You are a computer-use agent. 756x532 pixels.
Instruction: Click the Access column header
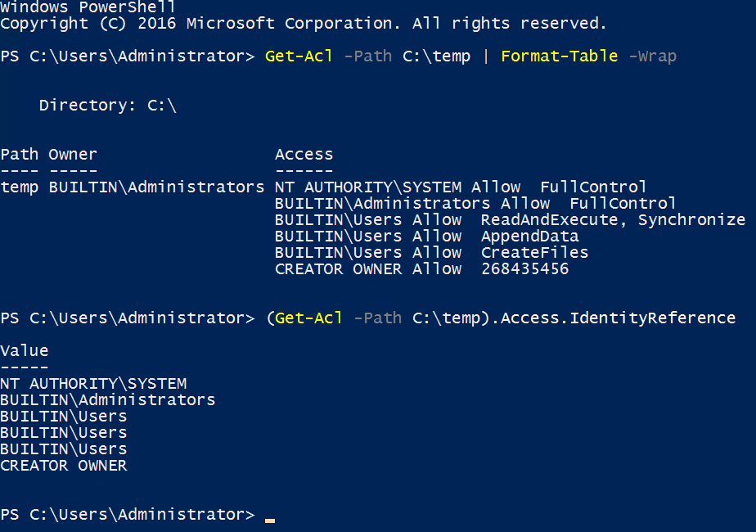(304, 154)
